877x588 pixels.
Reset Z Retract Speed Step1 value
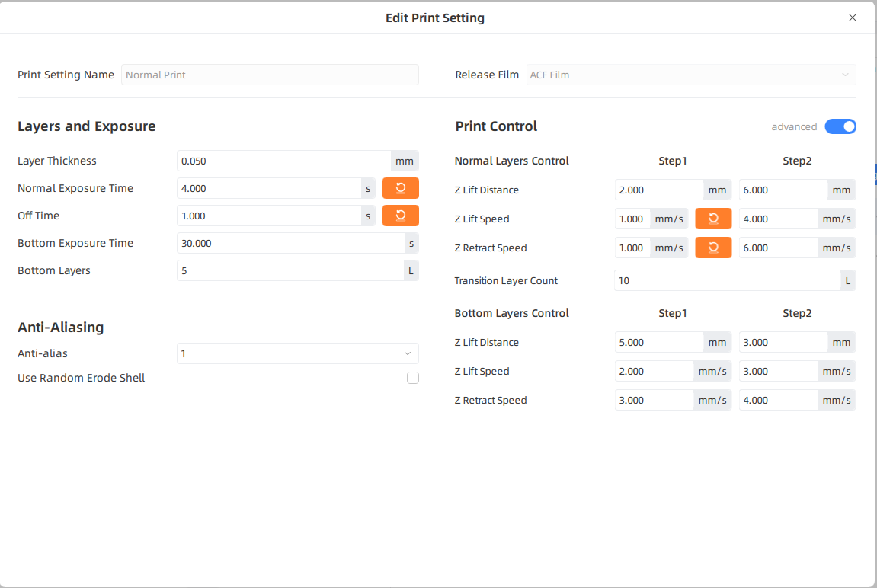[712, 248]
